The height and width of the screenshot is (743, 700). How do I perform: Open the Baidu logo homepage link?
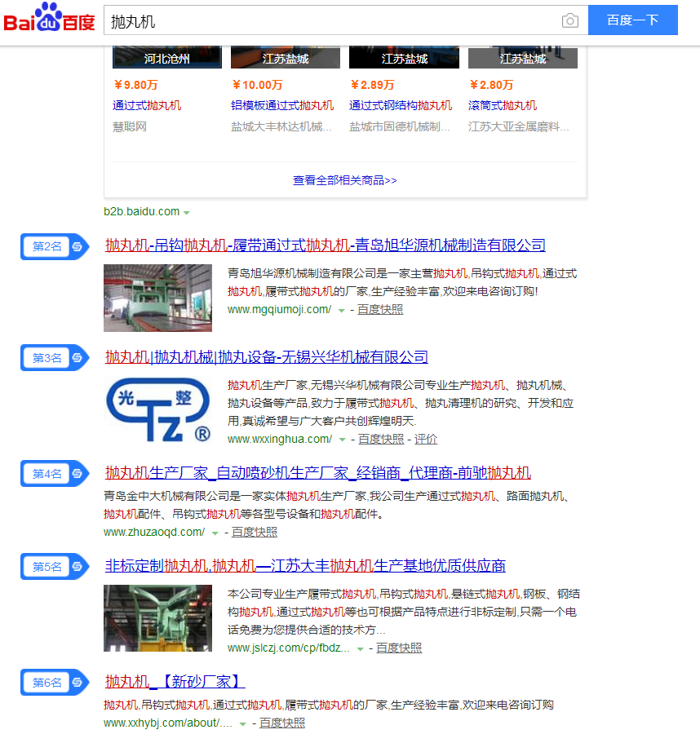pyautogui.click(x=49, y=18)
